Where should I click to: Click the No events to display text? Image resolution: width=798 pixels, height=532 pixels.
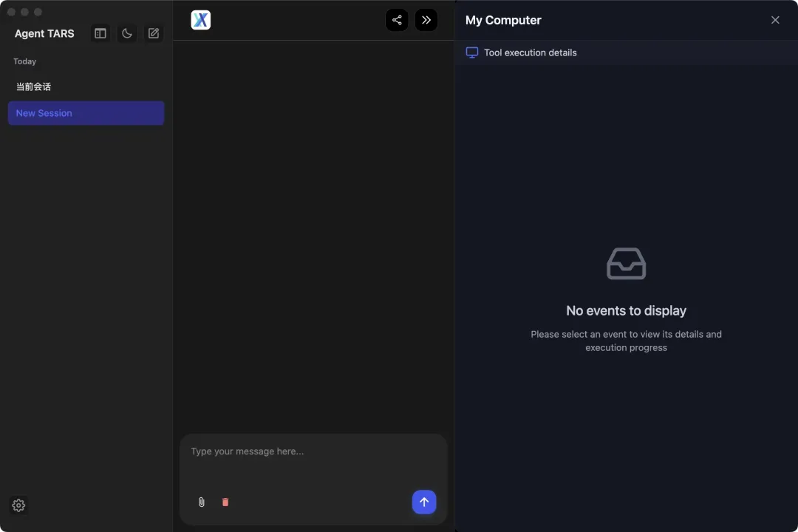pos(626,310)
